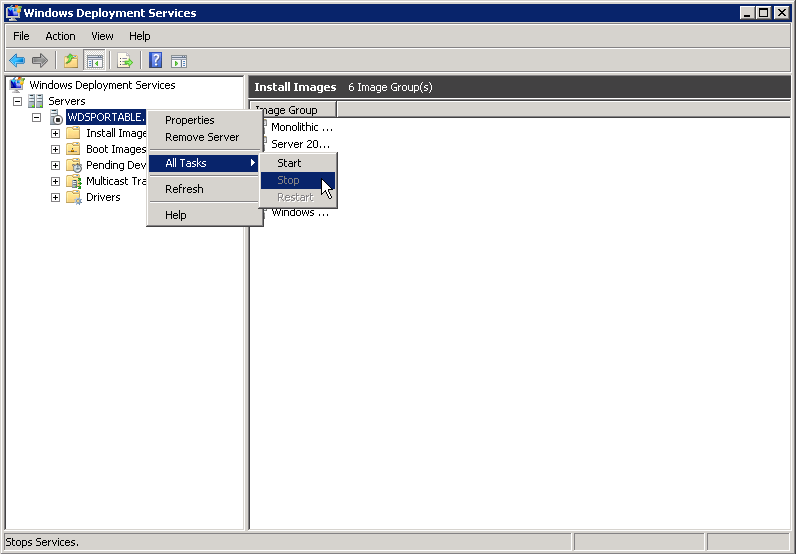Expand the Install Images tree node

click(x=55, y=133)
